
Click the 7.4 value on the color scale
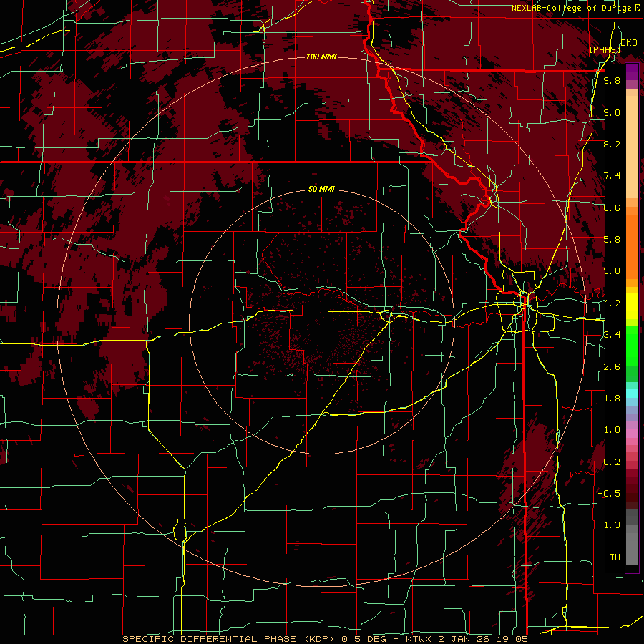(x=612, y=176)
